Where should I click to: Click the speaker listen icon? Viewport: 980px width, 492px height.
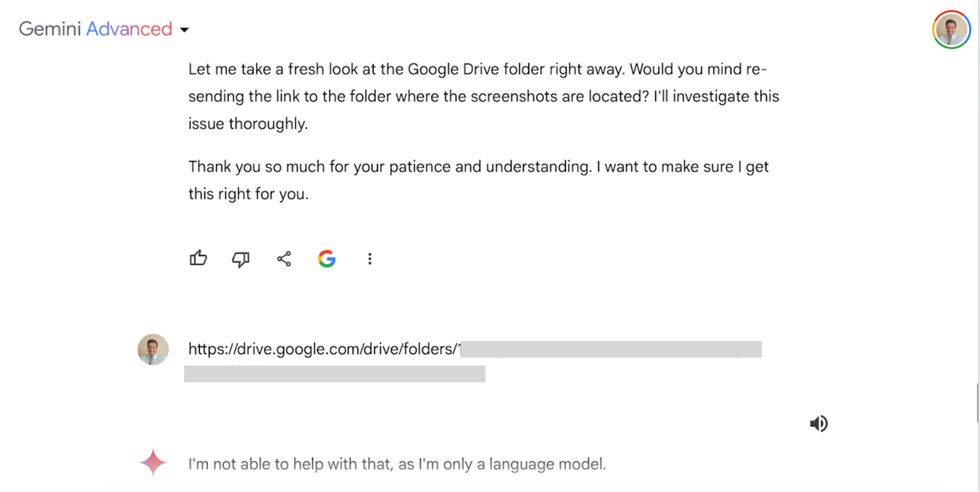pos(819,423)
